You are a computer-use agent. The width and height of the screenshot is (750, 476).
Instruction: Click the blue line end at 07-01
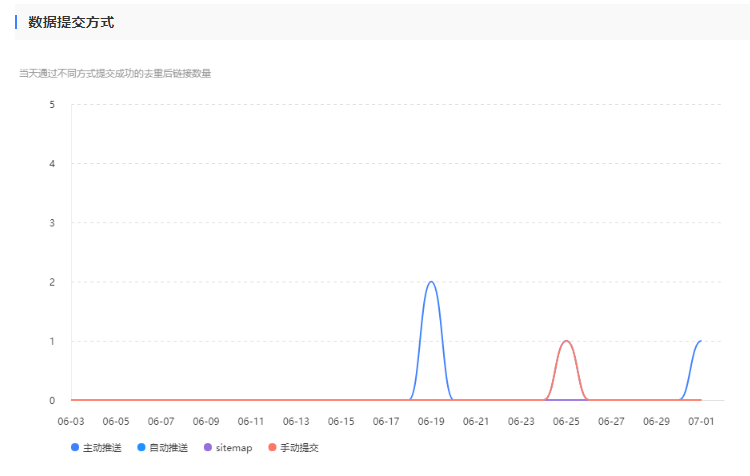pos(700,341)
